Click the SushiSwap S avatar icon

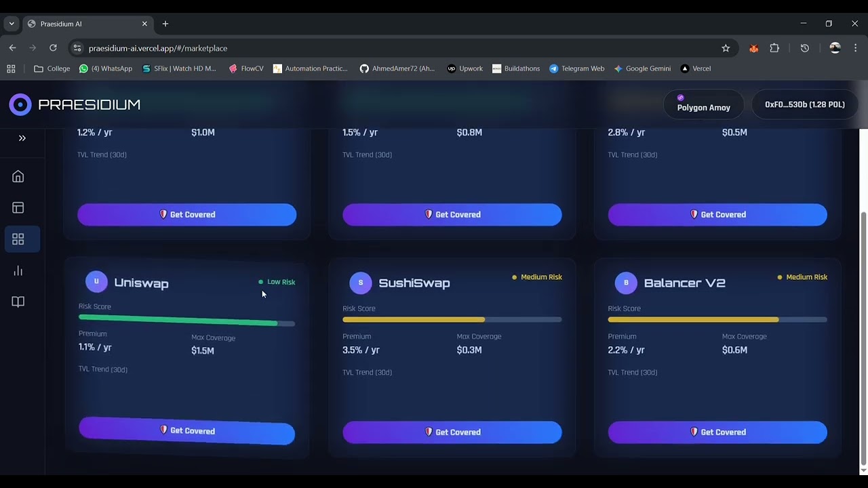[x=361, y=283]
